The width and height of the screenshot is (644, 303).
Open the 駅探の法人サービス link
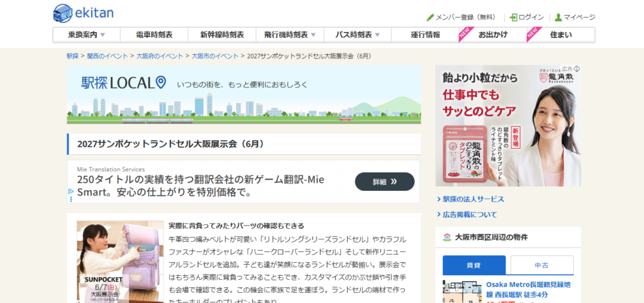(x=473, y=199)
